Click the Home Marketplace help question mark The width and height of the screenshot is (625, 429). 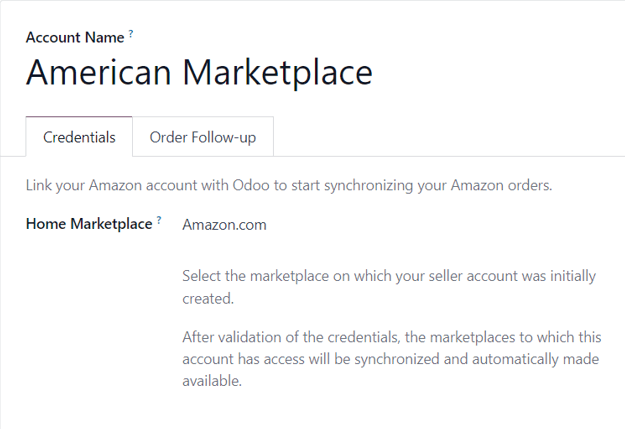(159, 221)
